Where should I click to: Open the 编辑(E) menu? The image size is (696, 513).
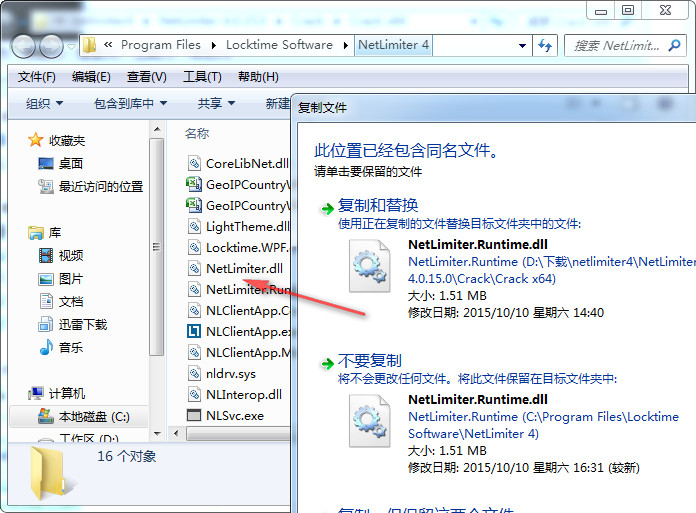click(91, 77)
